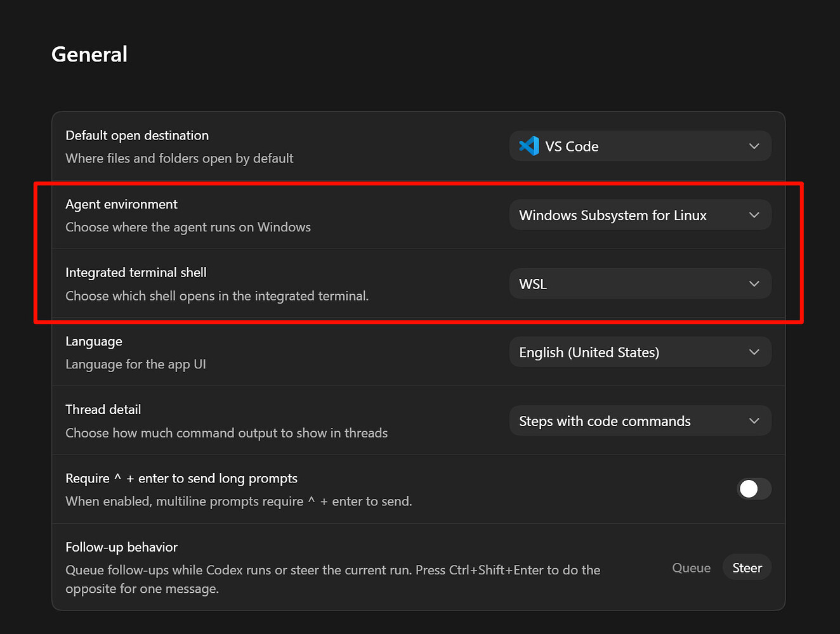Viewport: 840px width, 634px height.
Task: Open the Language dropdown
Action: click(640, 352)
